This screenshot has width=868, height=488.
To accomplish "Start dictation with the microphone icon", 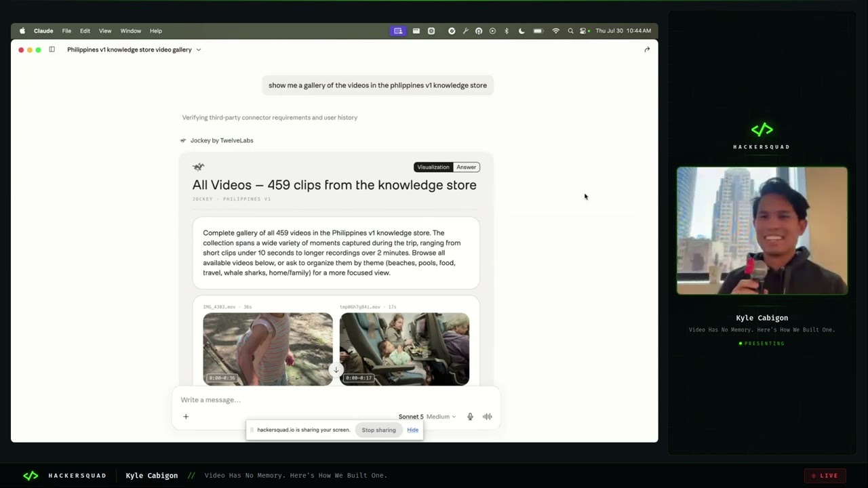I will (470, 417).
